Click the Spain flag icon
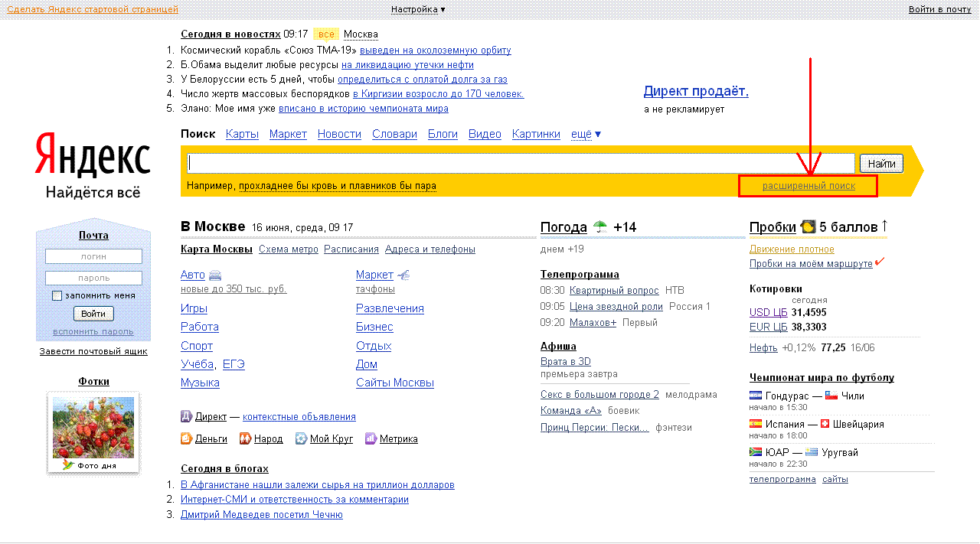980x544 pixels. (756, 424)
